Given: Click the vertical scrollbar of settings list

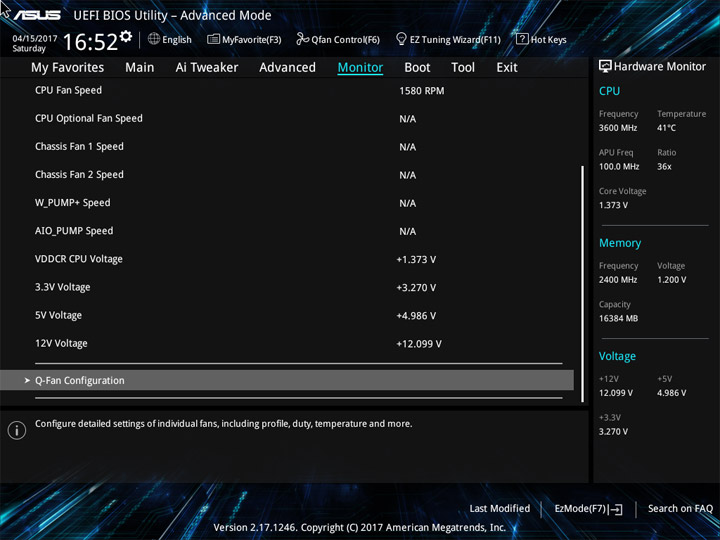Looking at the screenshot, I should coord(583,284).
